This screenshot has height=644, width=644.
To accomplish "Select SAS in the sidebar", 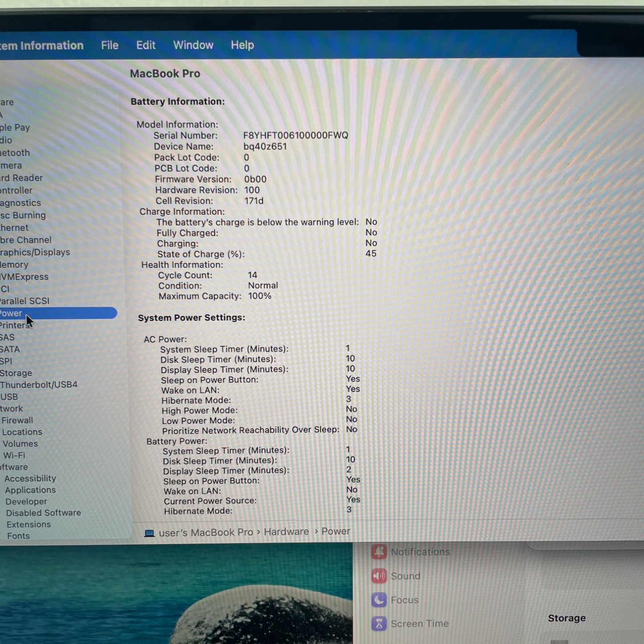I will tap(7, 337).
